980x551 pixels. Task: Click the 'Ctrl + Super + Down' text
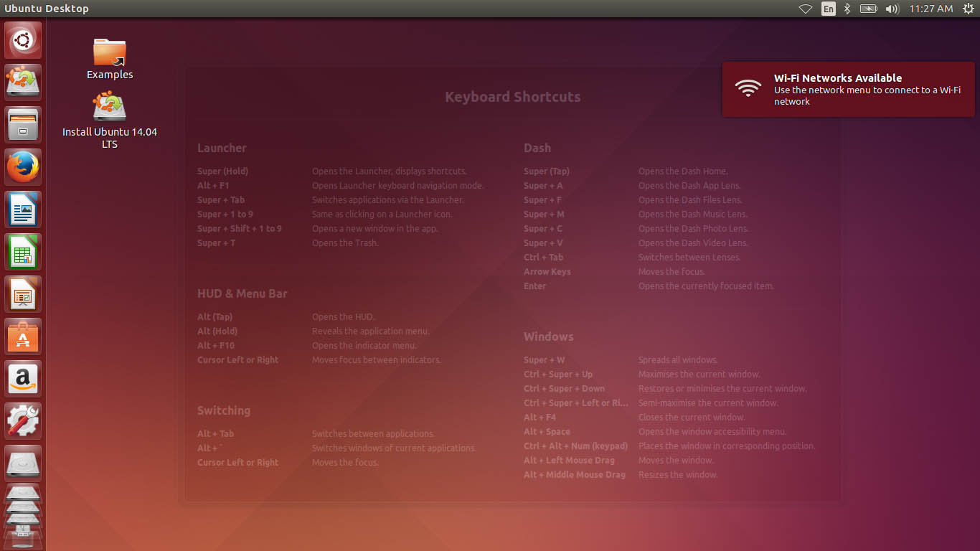(565, 389)
